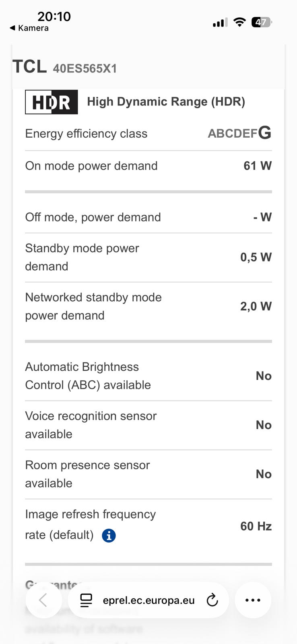Tap the cellular signal bars
297x644 pixels.
coord(220,23)
